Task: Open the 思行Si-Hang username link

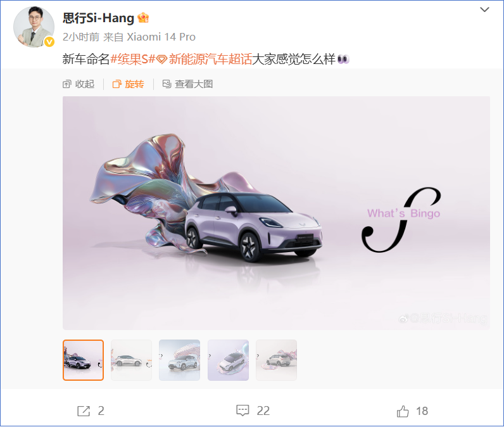Action: [x=98, y=18]
